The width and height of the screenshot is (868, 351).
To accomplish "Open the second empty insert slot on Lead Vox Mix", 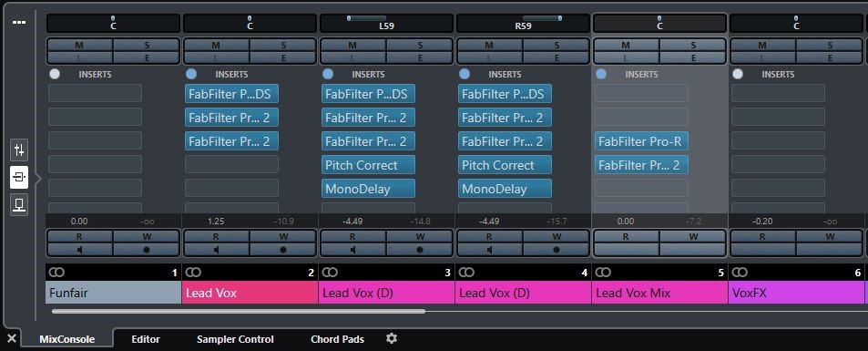I will 642,117.
